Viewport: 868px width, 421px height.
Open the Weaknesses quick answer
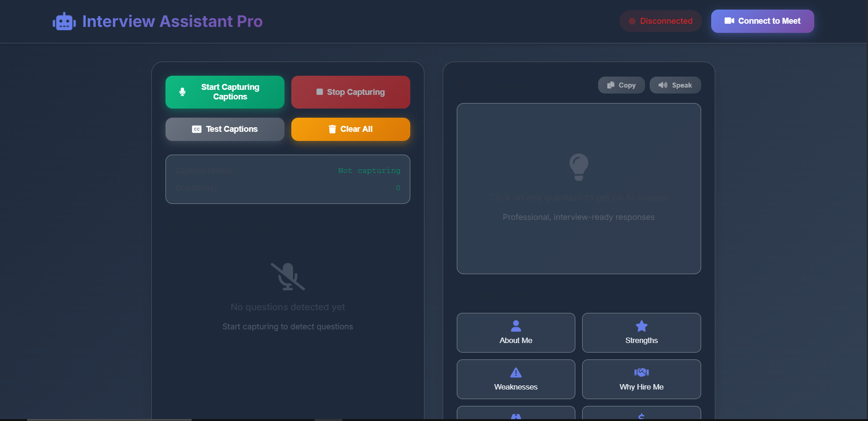516,379
